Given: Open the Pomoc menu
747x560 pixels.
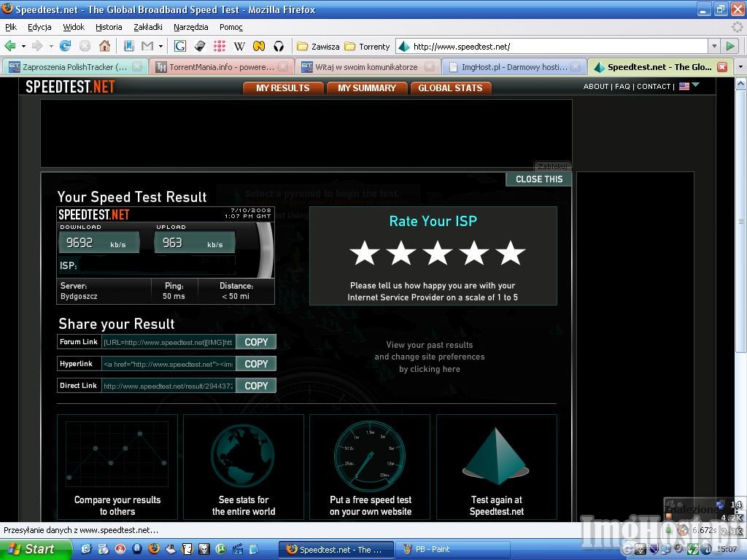Looking at the screenshot, I should (231, 27).
